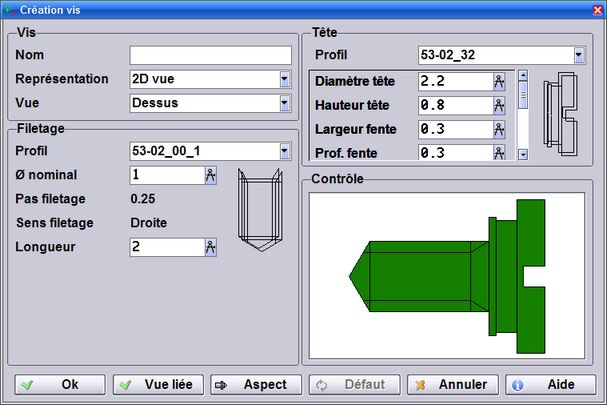Click the Vue liée button
Screen dimensions: 607x405
[x=158, y=384]
